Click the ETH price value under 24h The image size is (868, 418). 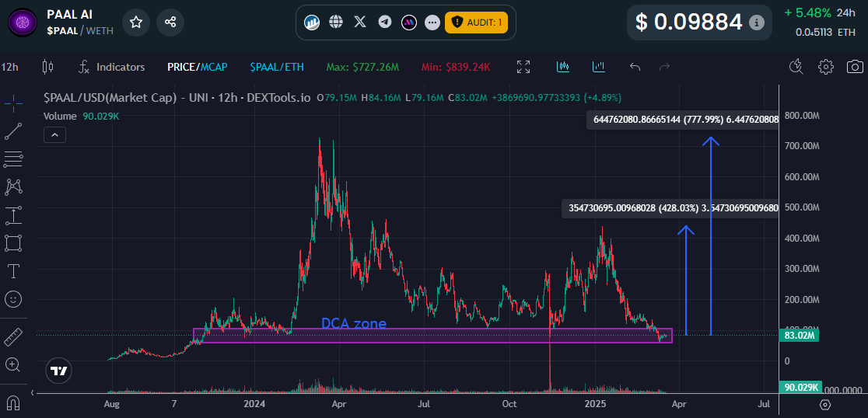point(825,32)
